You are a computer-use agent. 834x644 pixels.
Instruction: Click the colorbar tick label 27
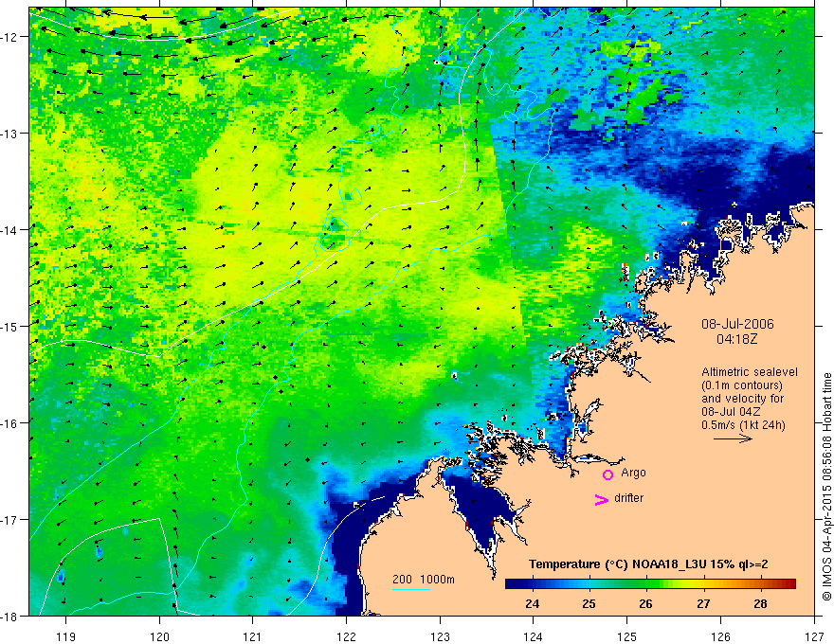click(703, 604)
